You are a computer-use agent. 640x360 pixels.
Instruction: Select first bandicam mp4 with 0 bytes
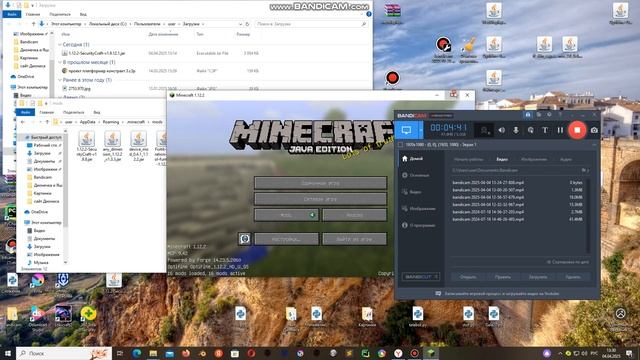click(518, 182)
